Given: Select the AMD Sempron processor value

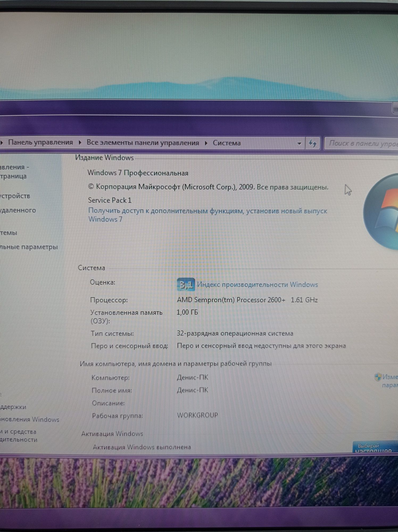Looking at the screenshot, I should (247, 300).
